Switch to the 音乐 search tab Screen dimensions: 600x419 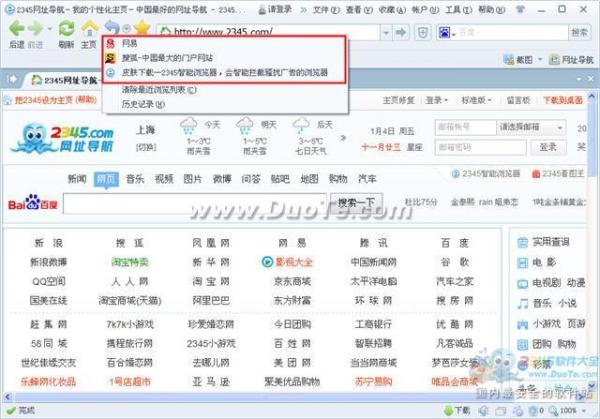point(135,178)
